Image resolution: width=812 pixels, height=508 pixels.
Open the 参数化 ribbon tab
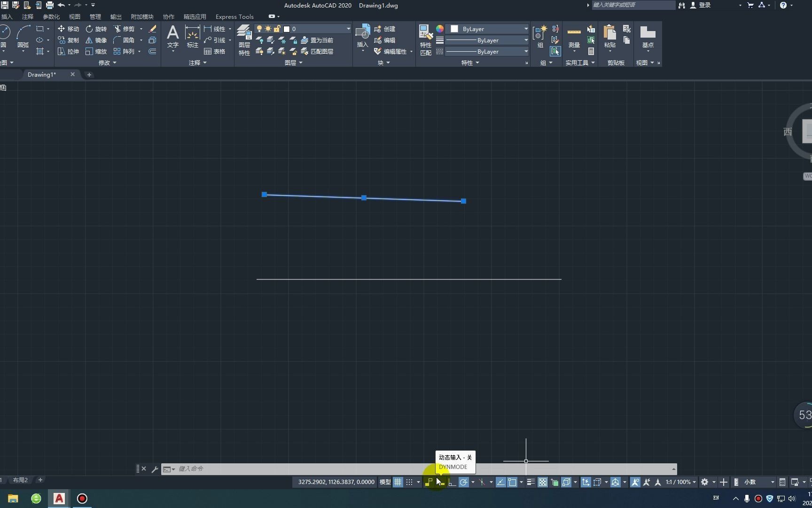point(51,16)
